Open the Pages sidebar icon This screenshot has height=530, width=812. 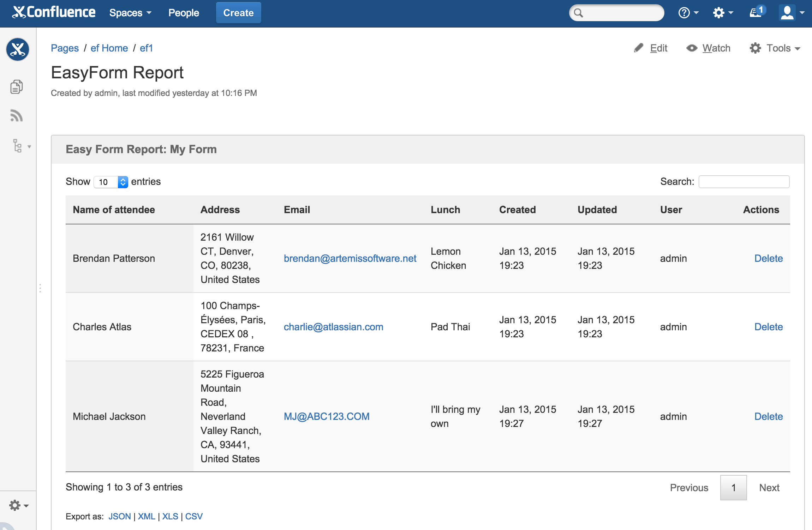pyautogui.click(x=16, y=86)
